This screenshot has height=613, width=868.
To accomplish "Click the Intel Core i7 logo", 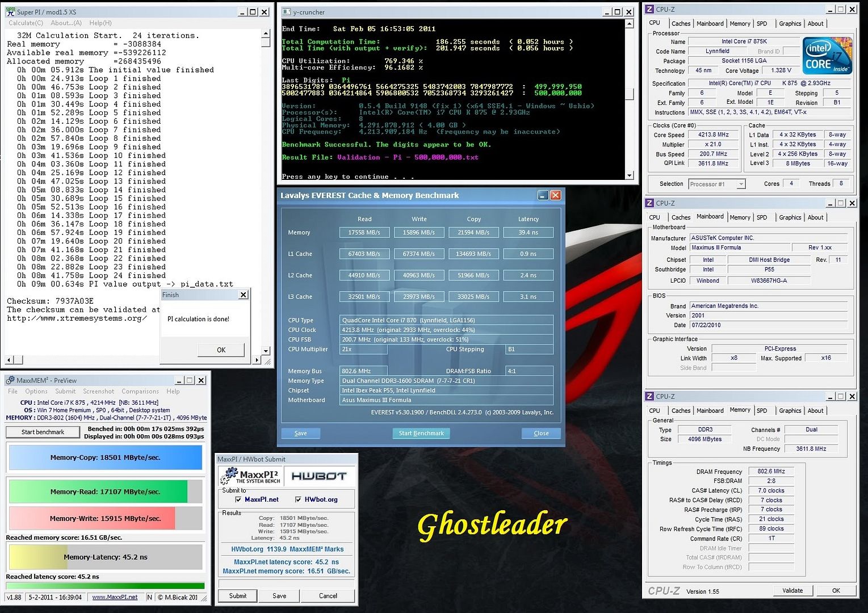I will tap(827, 55).
